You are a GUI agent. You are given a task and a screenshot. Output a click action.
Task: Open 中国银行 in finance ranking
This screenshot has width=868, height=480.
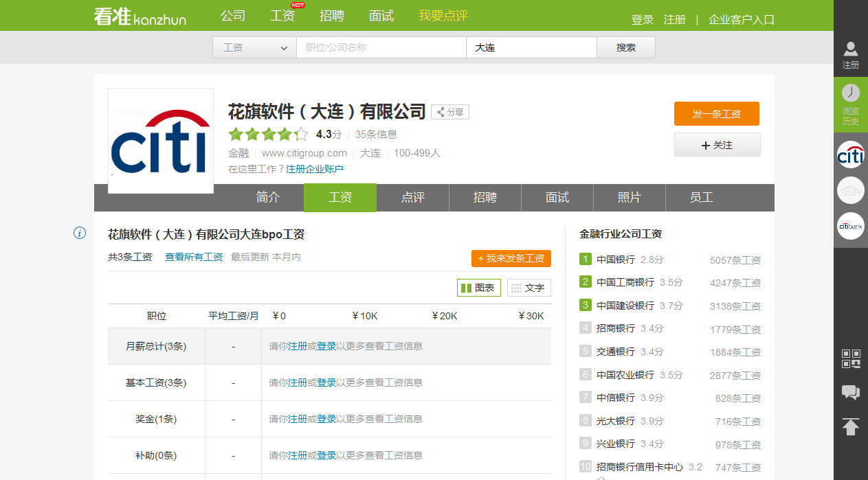pyautogui.click(x=616, y=260)
